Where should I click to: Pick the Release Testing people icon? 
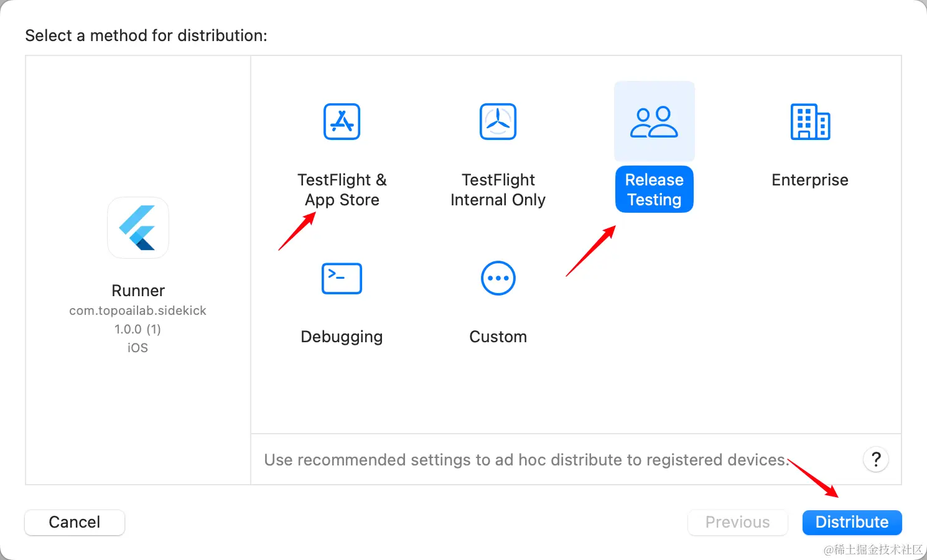(654, 121)
